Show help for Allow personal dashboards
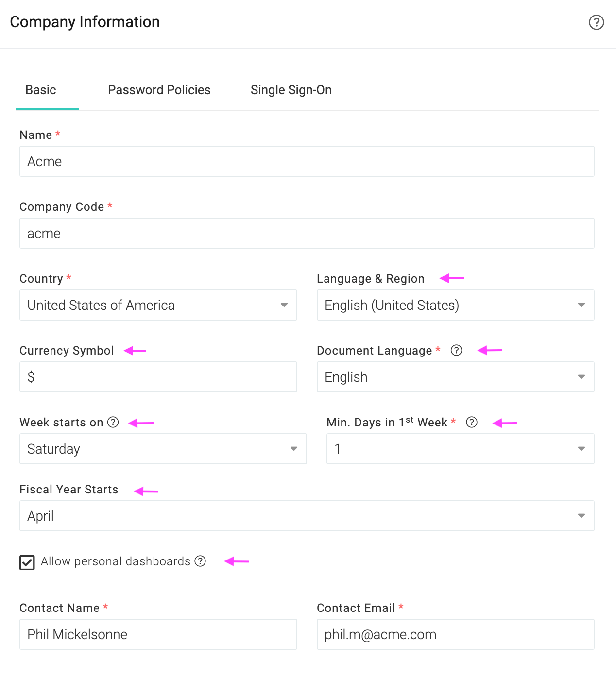The width and height of the screenshot is (616, 679). coord(200,561)
